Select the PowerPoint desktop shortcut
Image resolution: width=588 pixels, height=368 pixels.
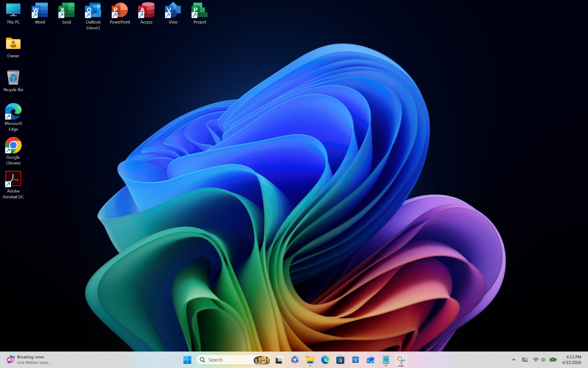click(x=120, y=14)
